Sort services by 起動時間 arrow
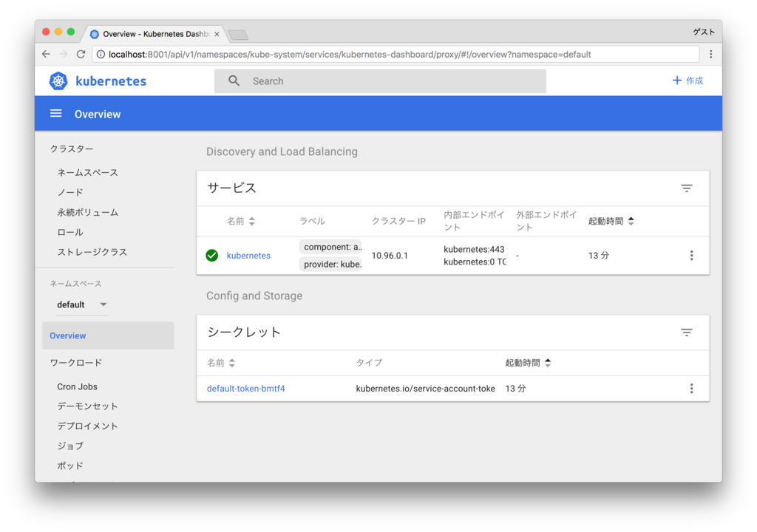The image size is (757, 532). (x=631, y=221)
